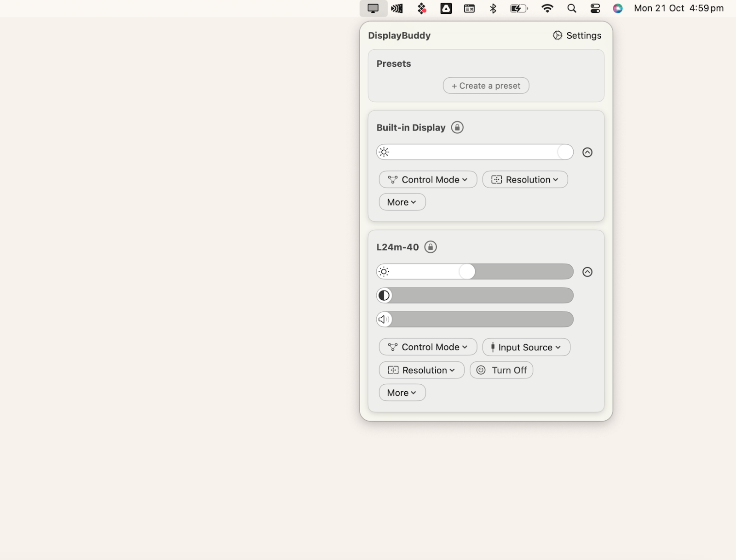The image size is (736, 560).
Task: Check battery status in menu bar
Action: (x=519, y=8)
